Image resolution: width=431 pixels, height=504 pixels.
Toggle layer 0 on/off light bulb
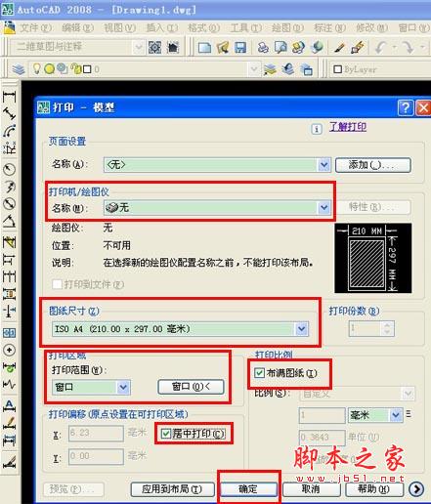click(37, 68)
